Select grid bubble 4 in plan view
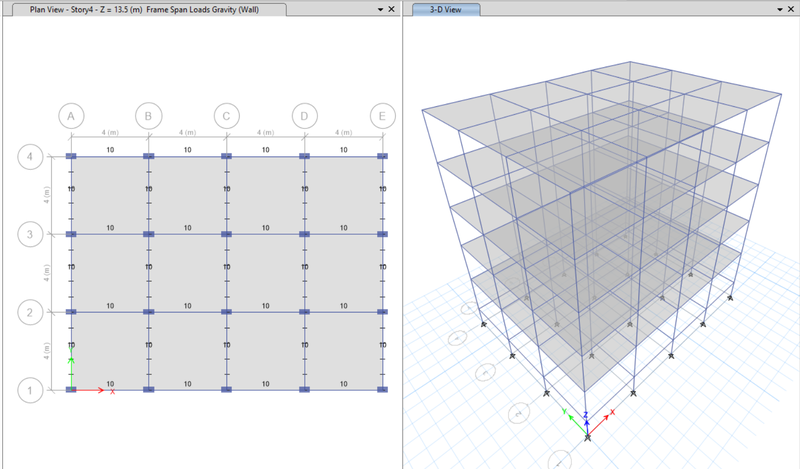Viewport: 800px width, 469px height. click(x=30, y=156)
